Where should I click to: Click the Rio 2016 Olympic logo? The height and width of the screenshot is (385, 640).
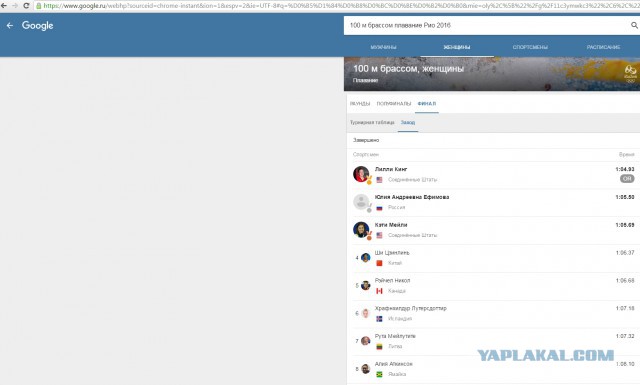[x=630, y=74]
